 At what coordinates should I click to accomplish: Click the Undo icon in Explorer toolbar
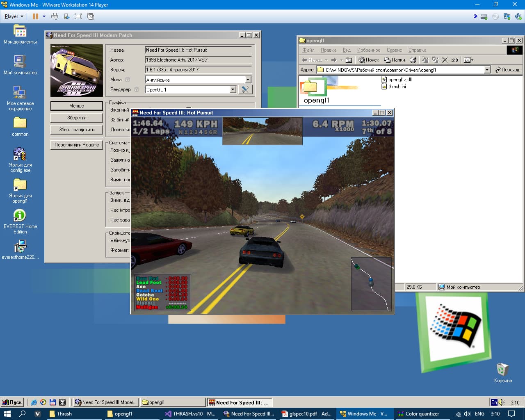pos(454,60)
